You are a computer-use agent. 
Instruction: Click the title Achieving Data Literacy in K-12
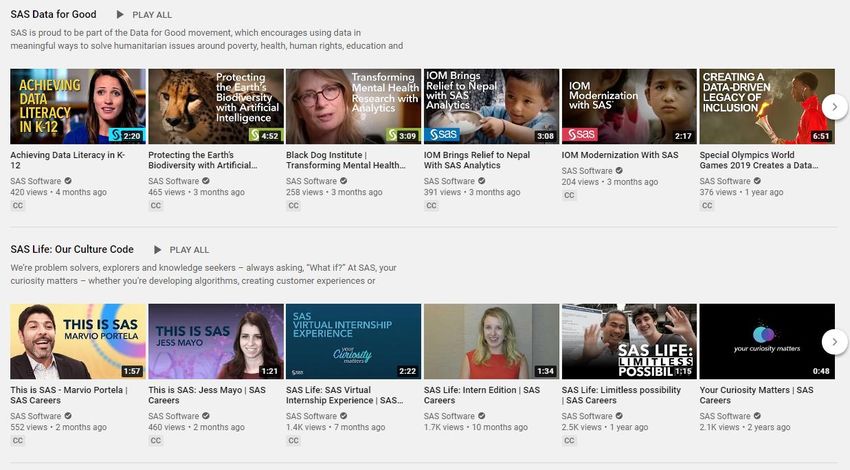[x=68, y=160]
